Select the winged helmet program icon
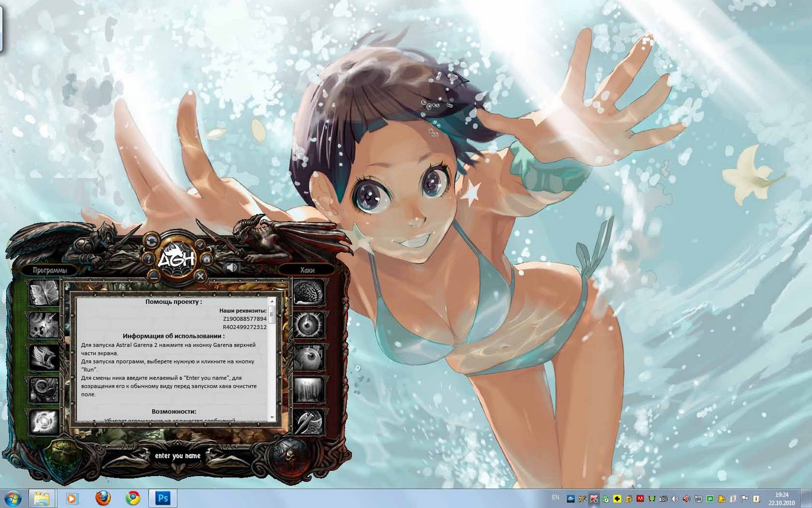 click(44, 358)
